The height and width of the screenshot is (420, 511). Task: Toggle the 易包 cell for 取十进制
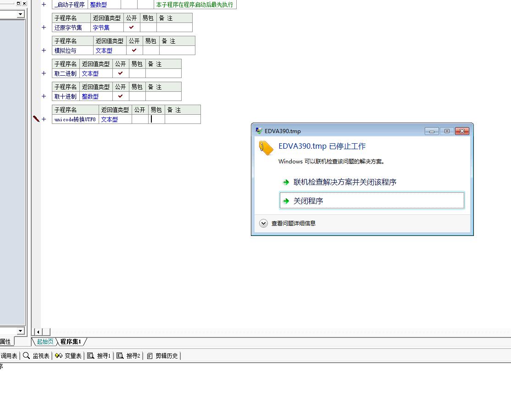coord(137,96)
